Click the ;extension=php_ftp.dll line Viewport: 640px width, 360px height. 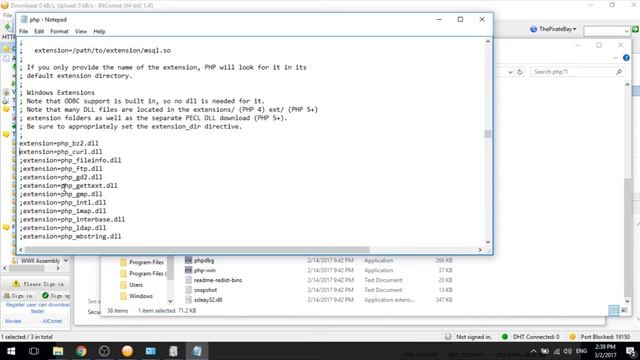click(61, 169)
